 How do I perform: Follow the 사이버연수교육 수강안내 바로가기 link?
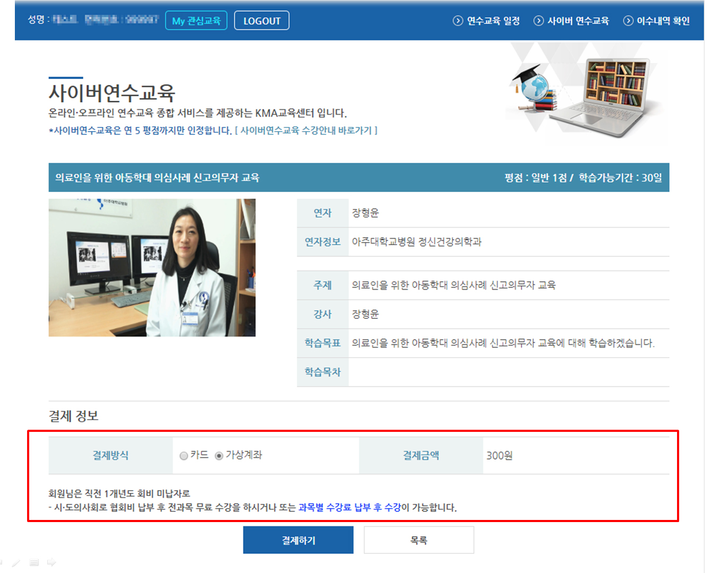tap(306, 131)
